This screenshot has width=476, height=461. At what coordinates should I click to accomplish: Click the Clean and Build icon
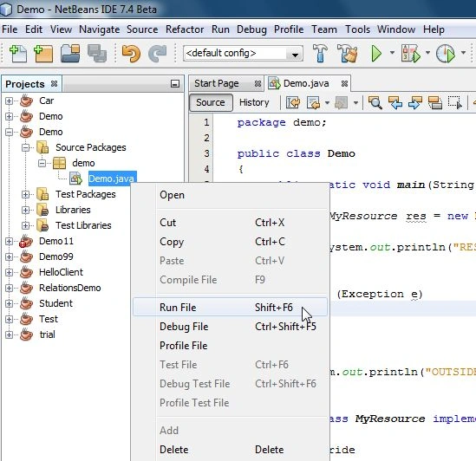coord(348,53)
